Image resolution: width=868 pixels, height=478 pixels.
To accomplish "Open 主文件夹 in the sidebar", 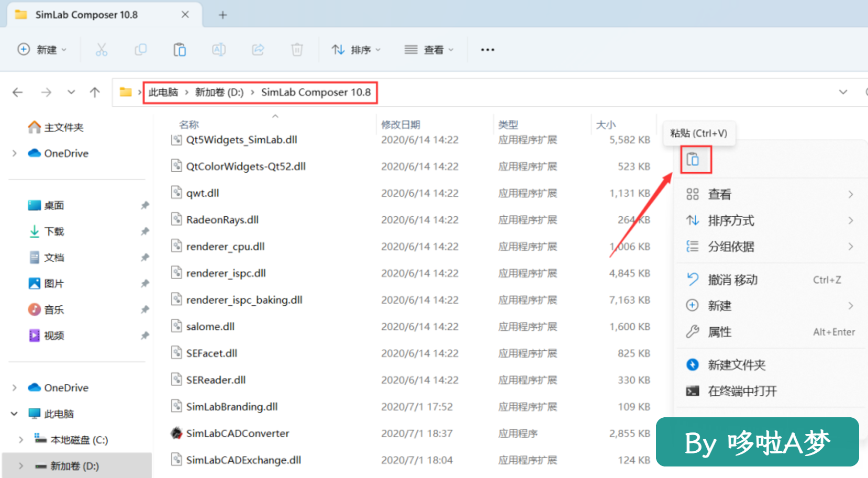I will click(56, 127).
